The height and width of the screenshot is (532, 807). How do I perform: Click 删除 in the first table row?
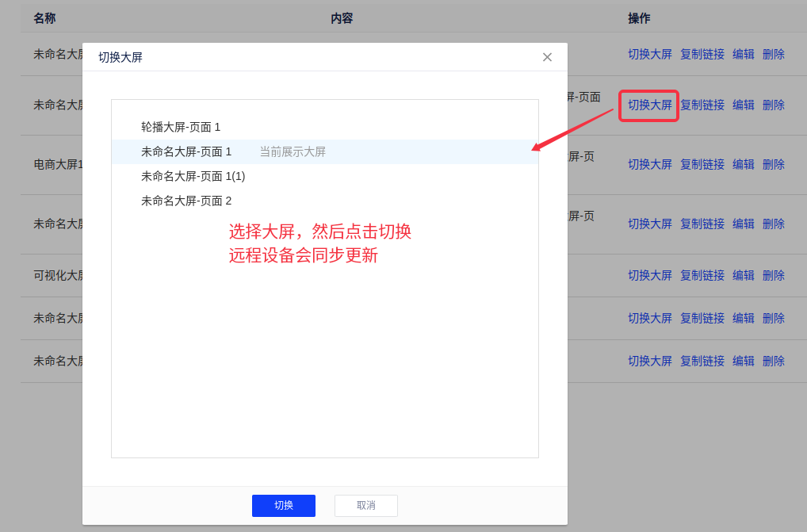tap(773, 54)
